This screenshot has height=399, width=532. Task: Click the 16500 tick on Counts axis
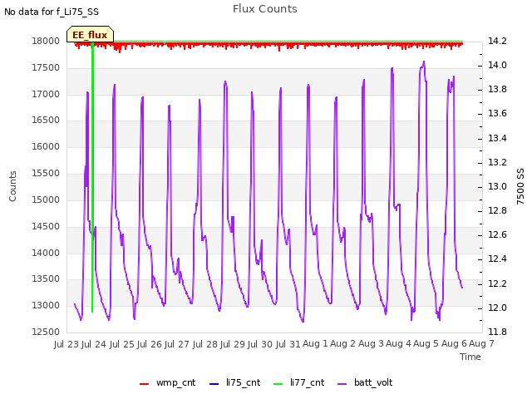pyautogui.click(x=46, y=120)
